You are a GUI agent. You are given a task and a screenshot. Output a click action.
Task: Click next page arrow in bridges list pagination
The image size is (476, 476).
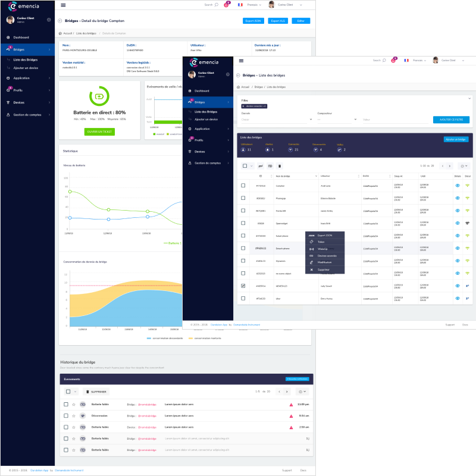click(450, 166)
